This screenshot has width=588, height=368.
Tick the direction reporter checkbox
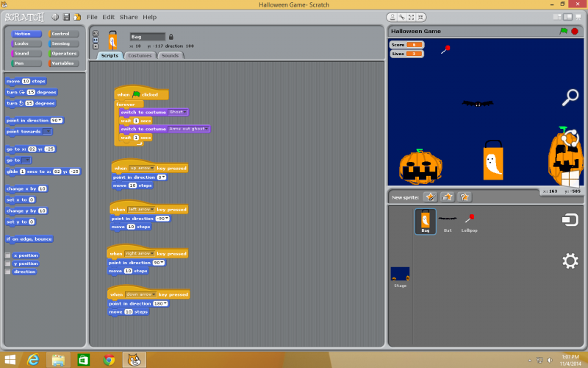pos(8,272)
